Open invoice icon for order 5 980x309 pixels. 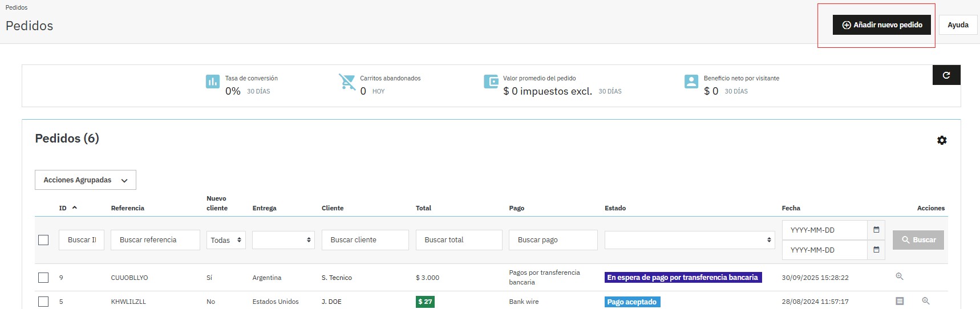coord(900,301)
